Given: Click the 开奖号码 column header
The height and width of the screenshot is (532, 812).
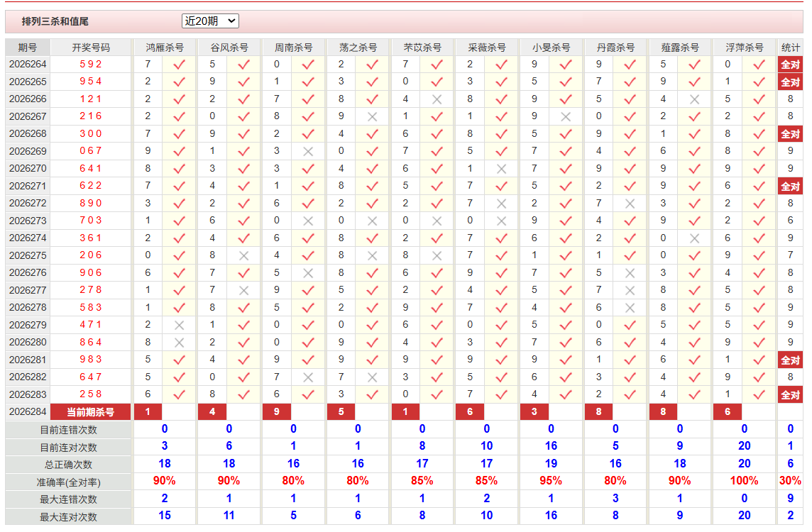Looking at the screenshot, I should coord(91,48).
